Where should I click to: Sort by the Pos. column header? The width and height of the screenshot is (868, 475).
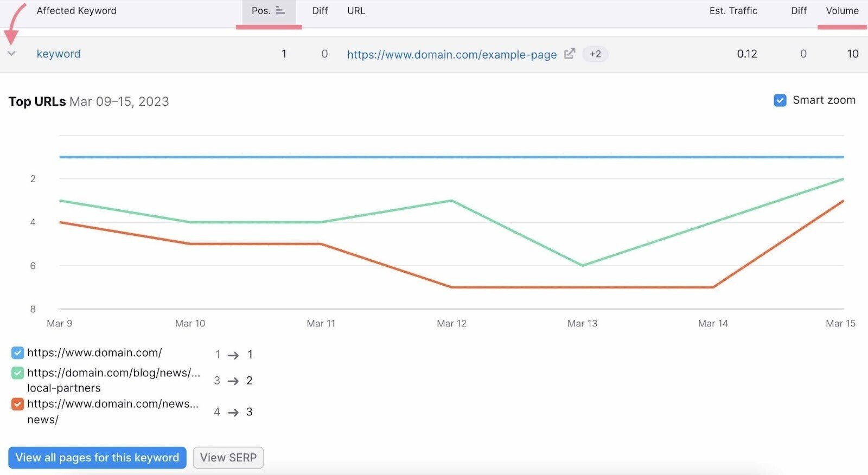261,10
